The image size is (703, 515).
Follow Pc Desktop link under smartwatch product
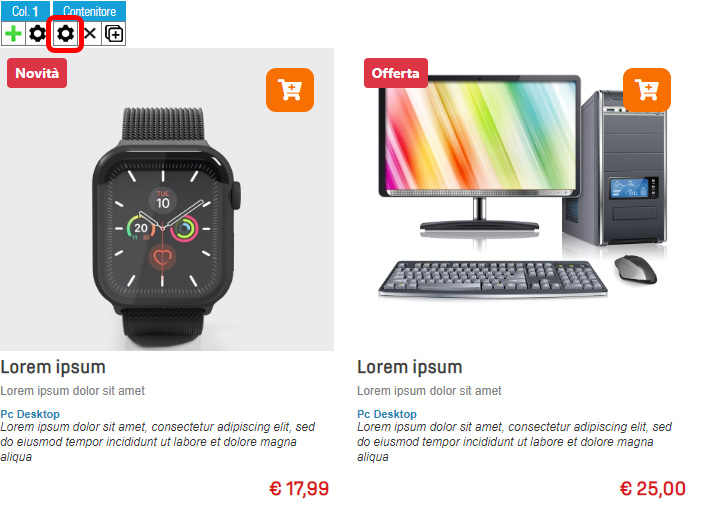30,414
